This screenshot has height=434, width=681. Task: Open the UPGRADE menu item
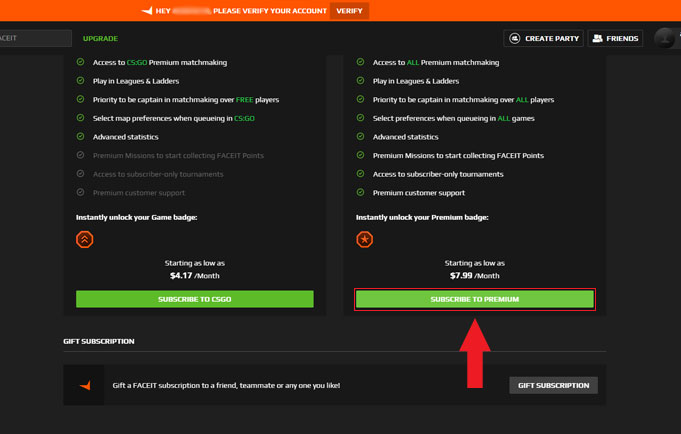tap(100, 38)
